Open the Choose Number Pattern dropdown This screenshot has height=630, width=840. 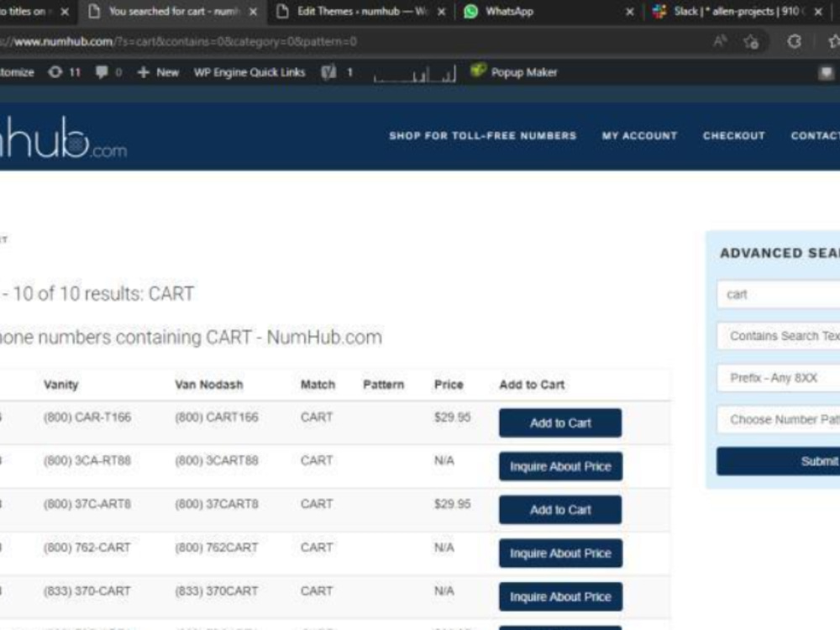(779, 419)
